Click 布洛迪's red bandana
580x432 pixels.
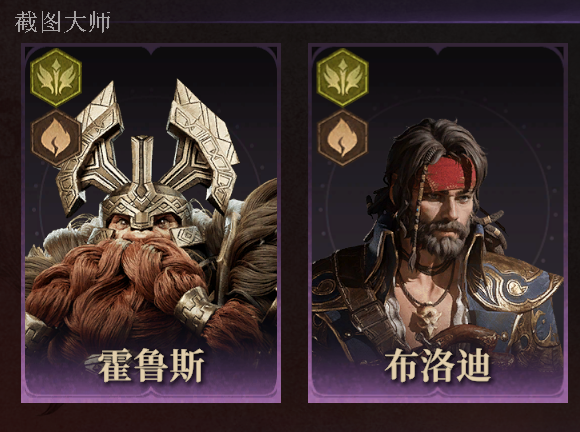(448, 175)
